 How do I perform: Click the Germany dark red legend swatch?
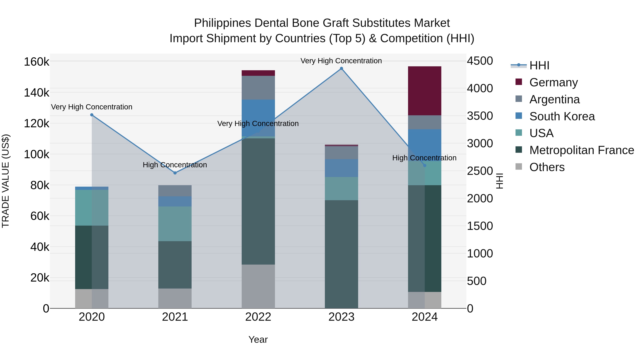pyautogui.click(x=519, y=82)
